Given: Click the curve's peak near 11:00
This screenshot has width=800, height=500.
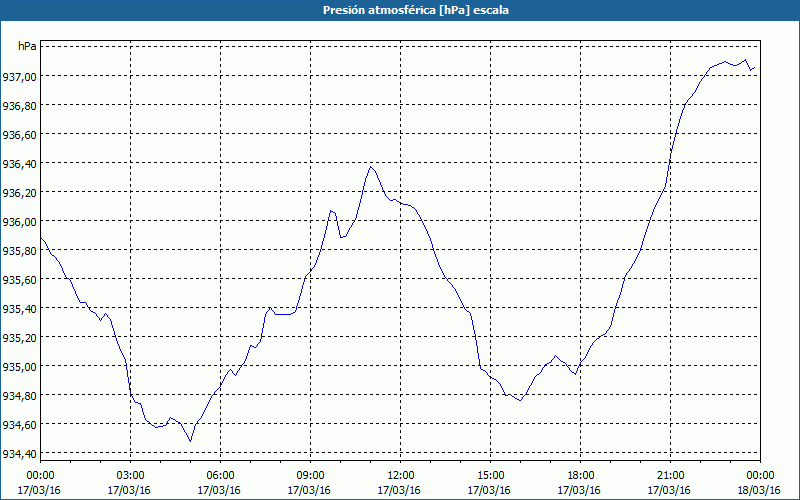Looking at the screenshot, I should coord(371,166).
